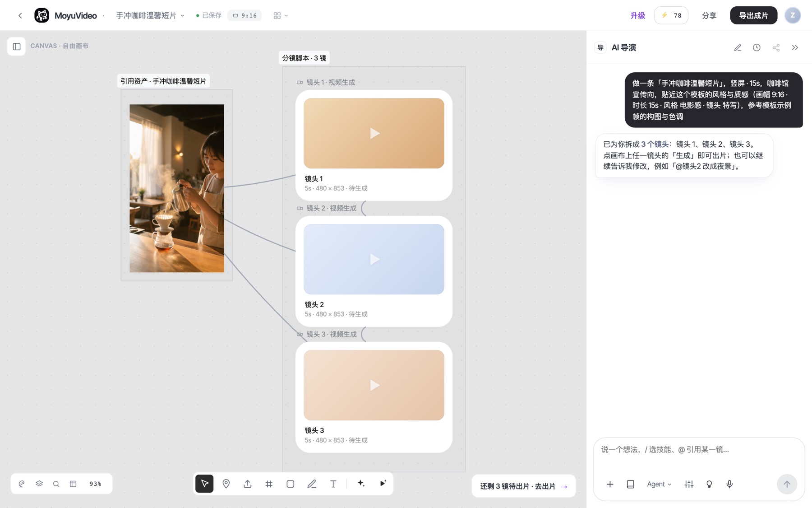Select the coffee pouring reference image
The height and width of the screenshot is (508, 812).
coord(176,188)
